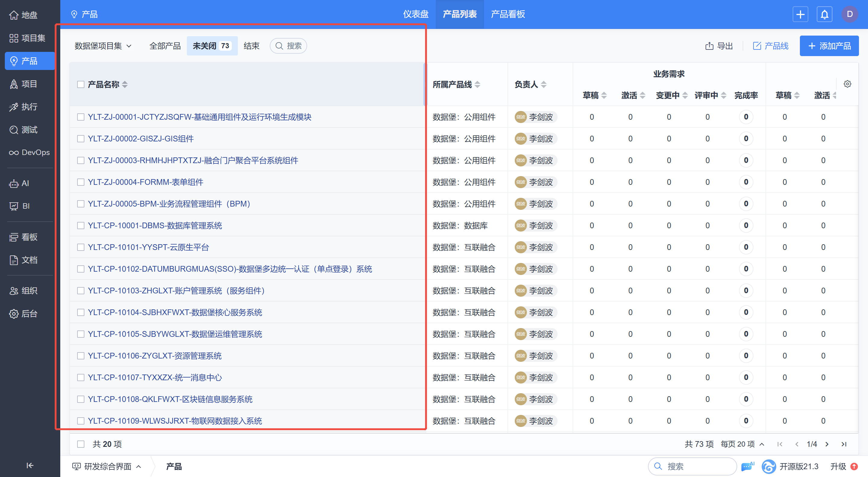
Task: Sort by 所属产品线 column
Action: coord(477,84)
